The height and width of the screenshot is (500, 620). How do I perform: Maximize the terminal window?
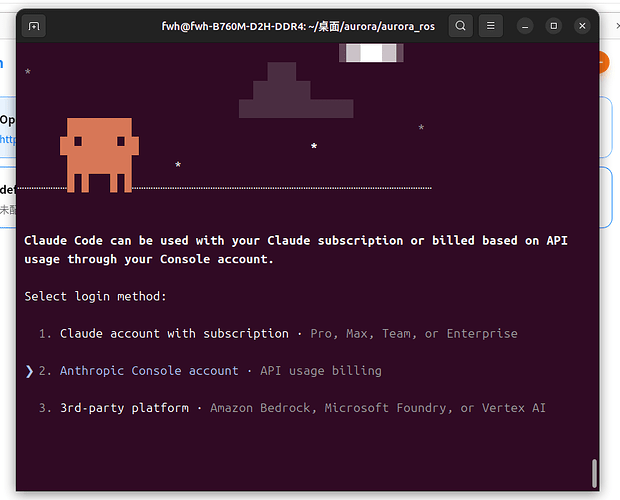554,26
